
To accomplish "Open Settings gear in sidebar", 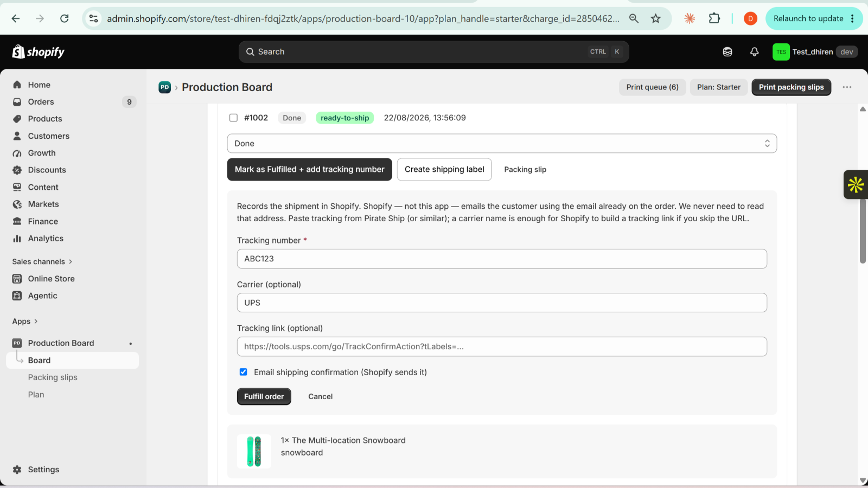I will tap(43, 470).
